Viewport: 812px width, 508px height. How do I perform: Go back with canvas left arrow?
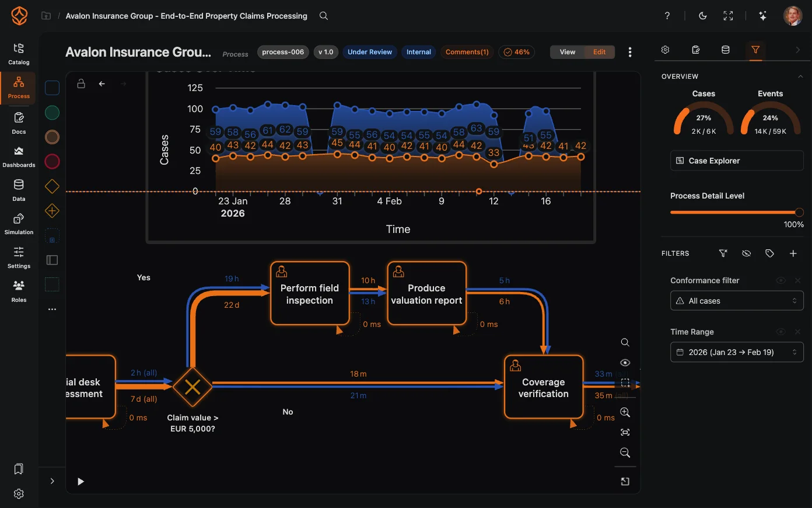point(102,84)
